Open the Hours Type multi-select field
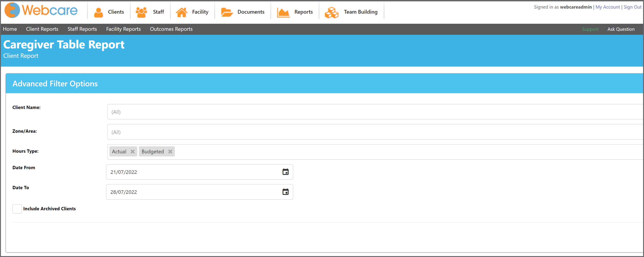 pos(375,152)
